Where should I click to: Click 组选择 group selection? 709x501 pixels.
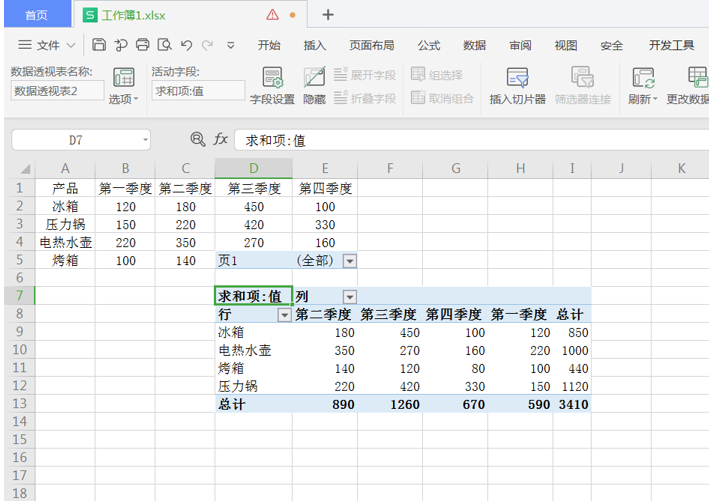pos(437,75)
